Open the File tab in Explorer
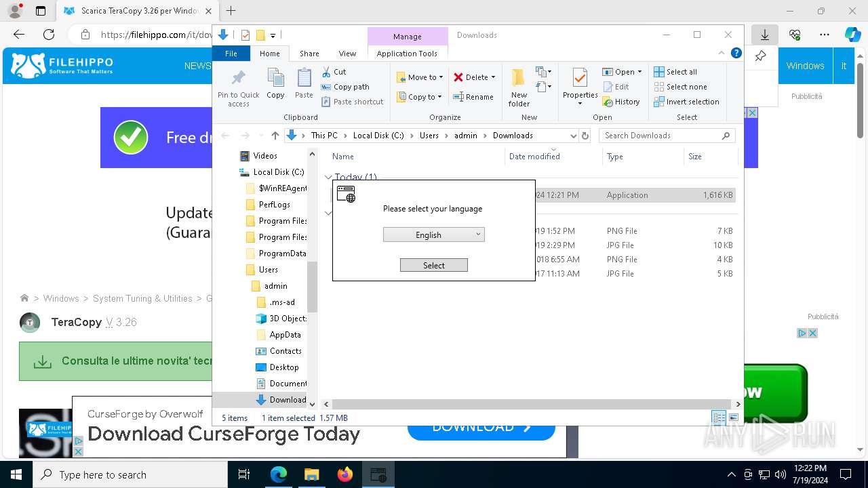This screenshot has height=488, width=868. [231, 54]
